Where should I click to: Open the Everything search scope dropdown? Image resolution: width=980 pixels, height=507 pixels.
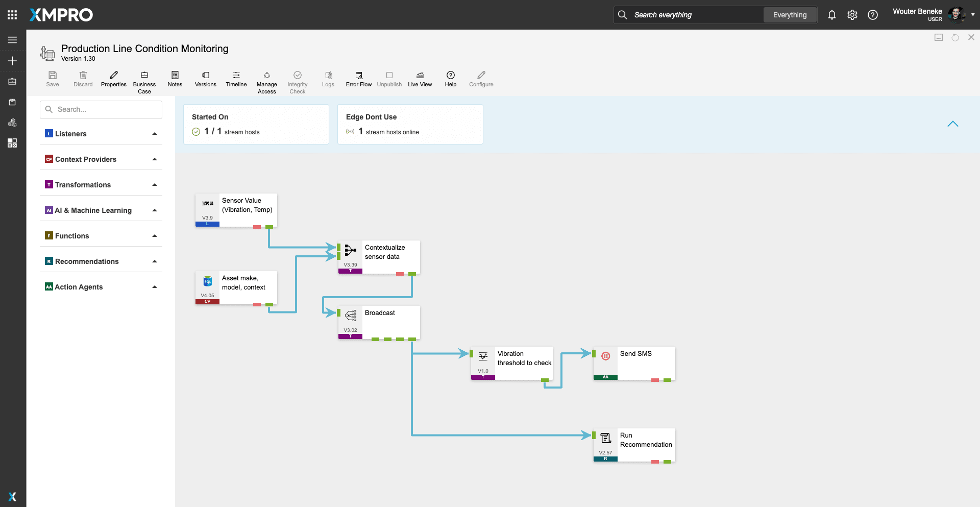(790, 15)
